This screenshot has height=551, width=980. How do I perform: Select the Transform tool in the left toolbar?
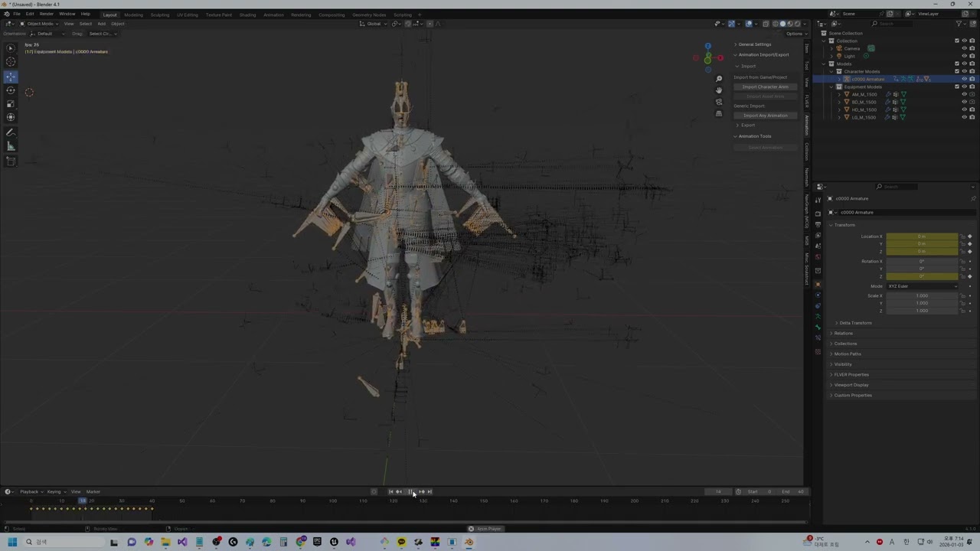[11, 117]
